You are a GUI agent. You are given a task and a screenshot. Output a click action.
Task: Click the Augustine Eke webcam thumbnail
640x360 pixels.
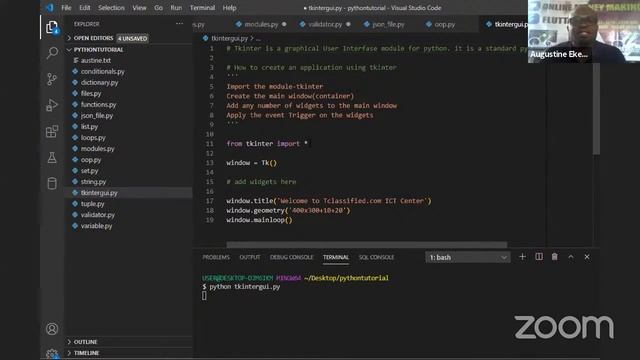tap(584, 31)
